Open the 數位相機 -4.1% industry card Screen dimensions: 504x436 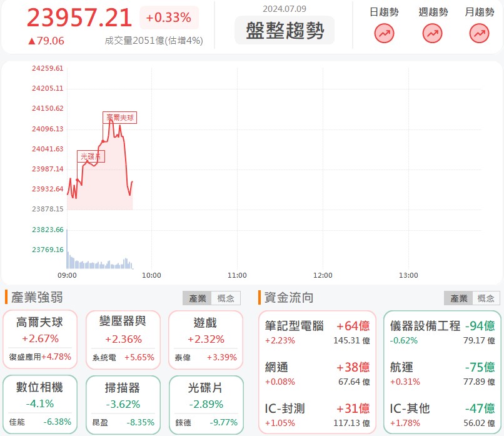click(x=40, y=404)
